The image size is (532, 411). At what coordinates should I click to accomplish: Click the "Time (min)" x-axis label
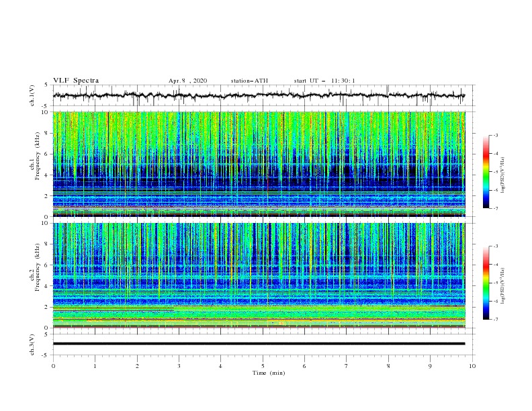pyautogui.click(x=269, y=373)
